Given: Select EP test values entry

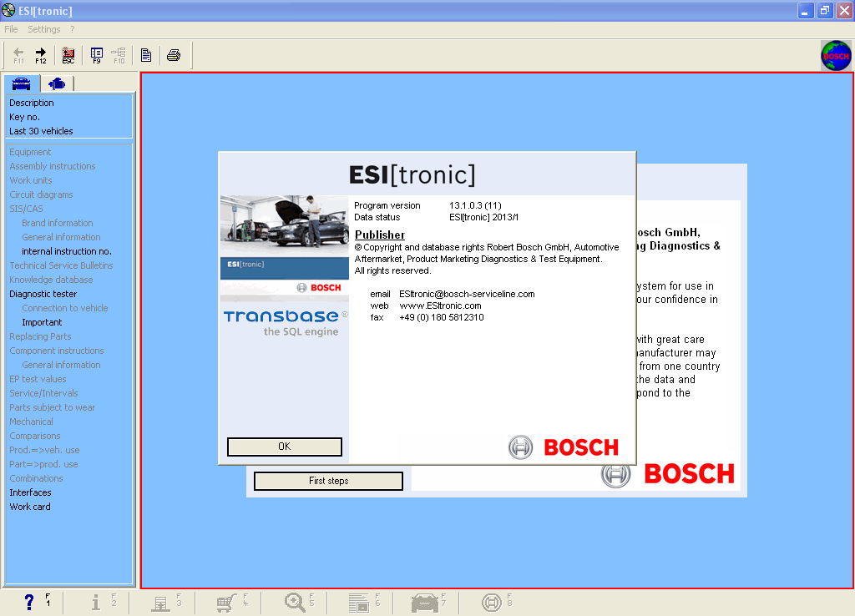Looking at the screenshot, I should (38, 379).
